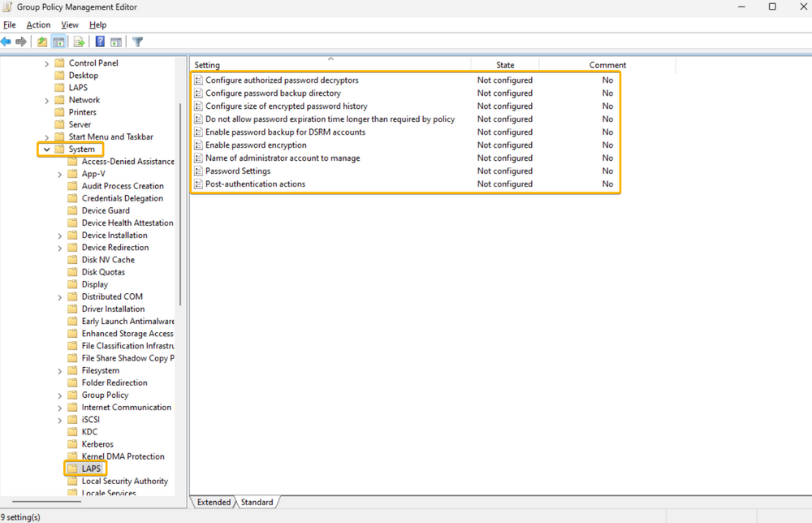Click the Filter Options funnel icon
Image resolution: width=812 pixels, height=523 pixels.
138,41
